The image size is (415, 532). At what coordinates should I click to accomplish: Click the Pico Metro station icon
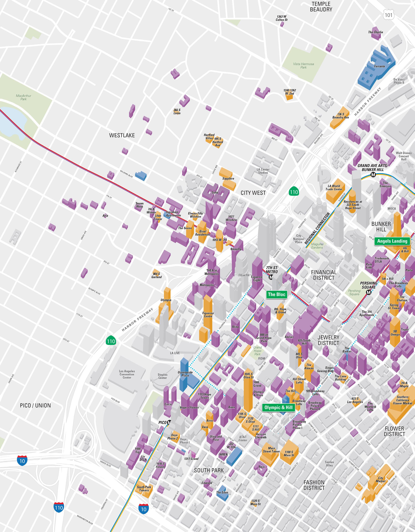[x=169, y=422]
